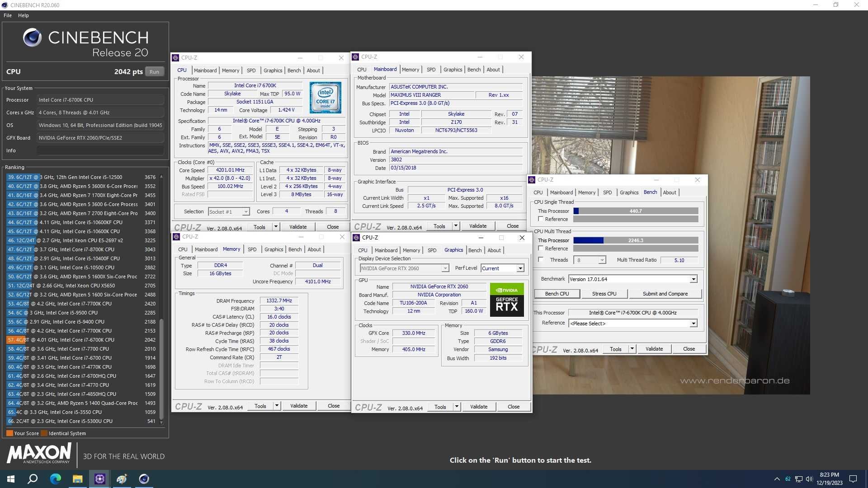Image resolution: width=868 pixels, height=488 pixels.
Task: Click Validate in Memory window
Action: 298,406
